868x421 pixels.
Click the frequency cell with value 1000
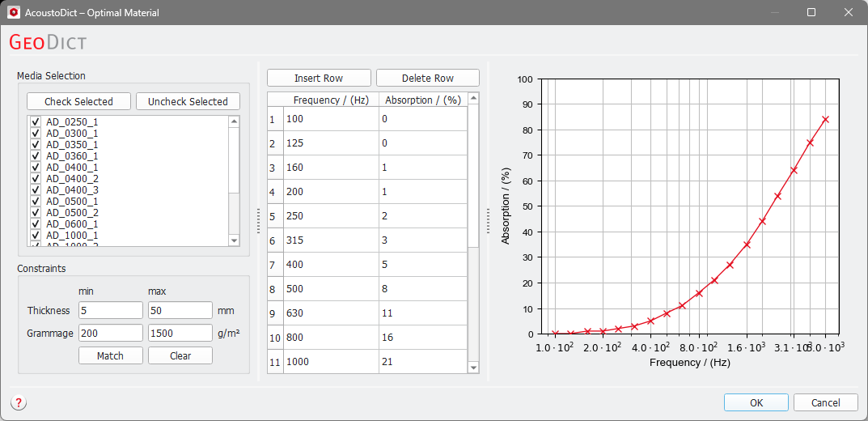(331, 362)
